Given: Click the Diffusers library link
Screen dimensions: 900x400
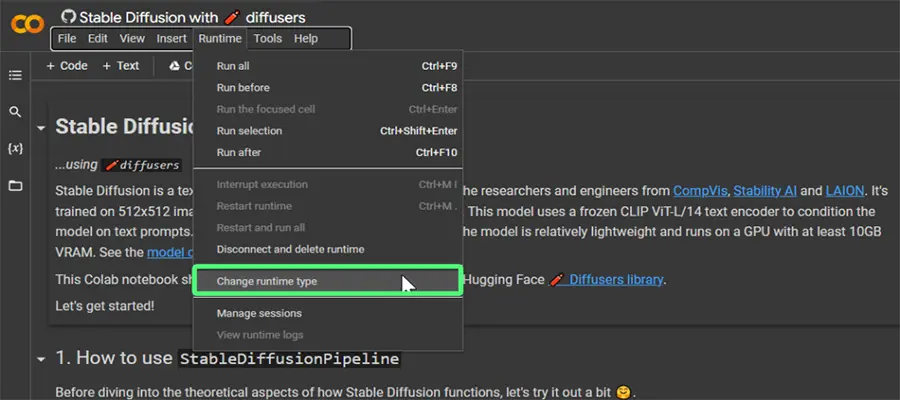Looking at the screenshot, I should coord(614,280).
